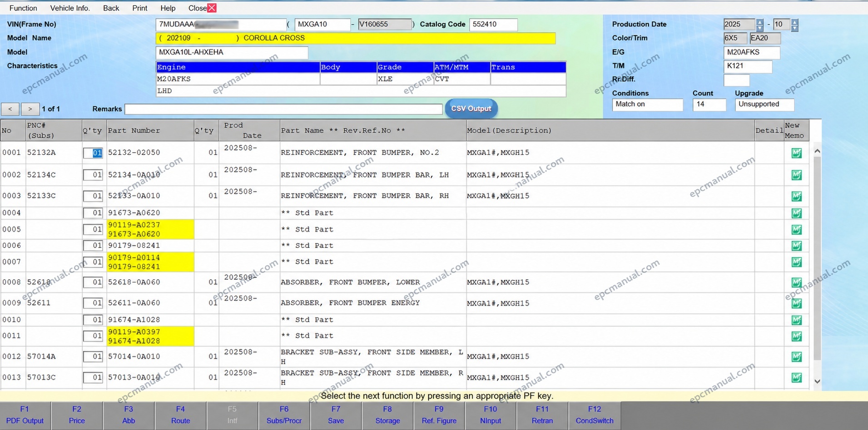
Task: Click F8 Storage function key
Action: coord(387,415)
